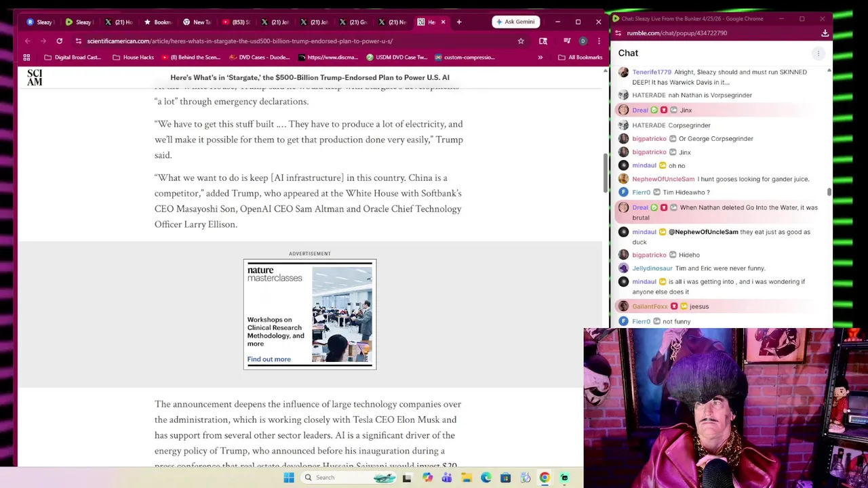Click the SCI AM logo on the article page
The image size is (868, 488).
pos(35,77)
